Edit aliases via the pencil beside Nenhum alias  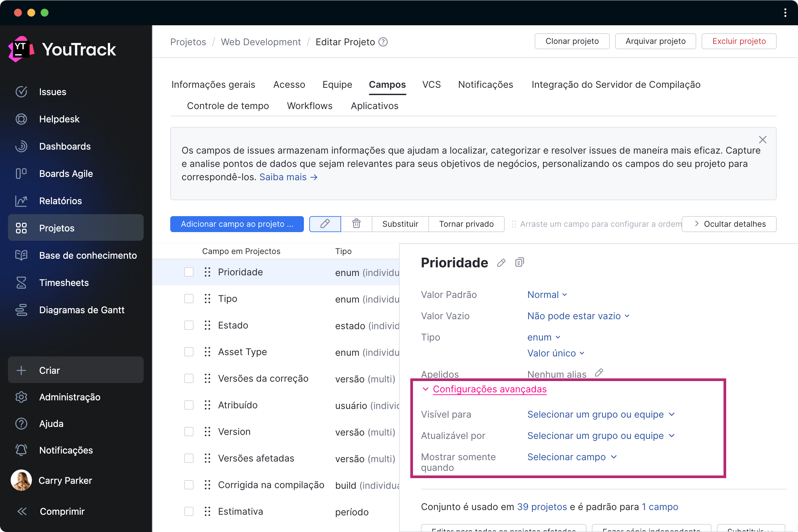tap(598, 372)
